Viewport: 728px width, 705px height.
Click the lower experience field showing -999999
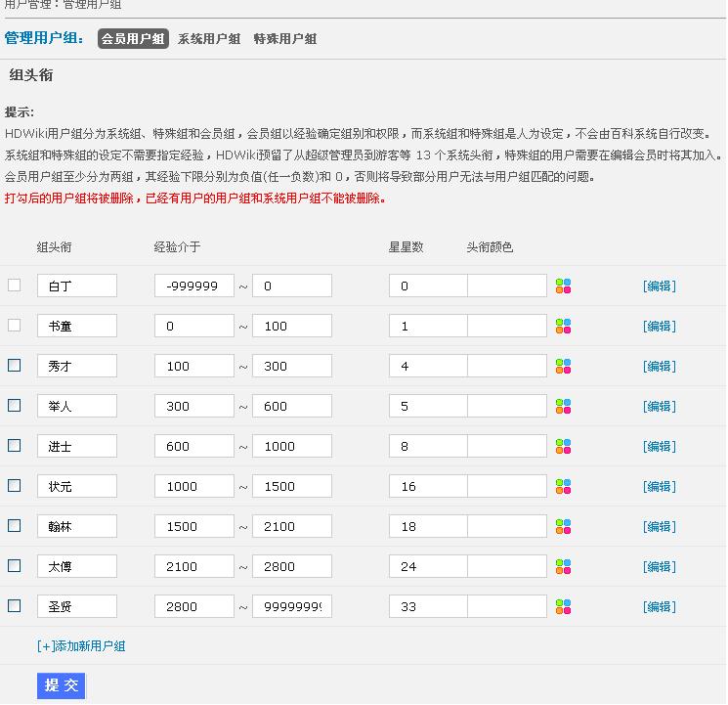coord(194,286)
